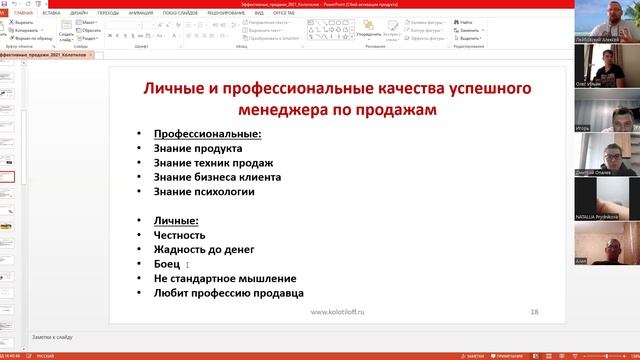The width and height of the screenshot is (640, 360).
Task: Click Преобразовать в SmartArt button
Action: pyautogui.click(x=271, y=38)
